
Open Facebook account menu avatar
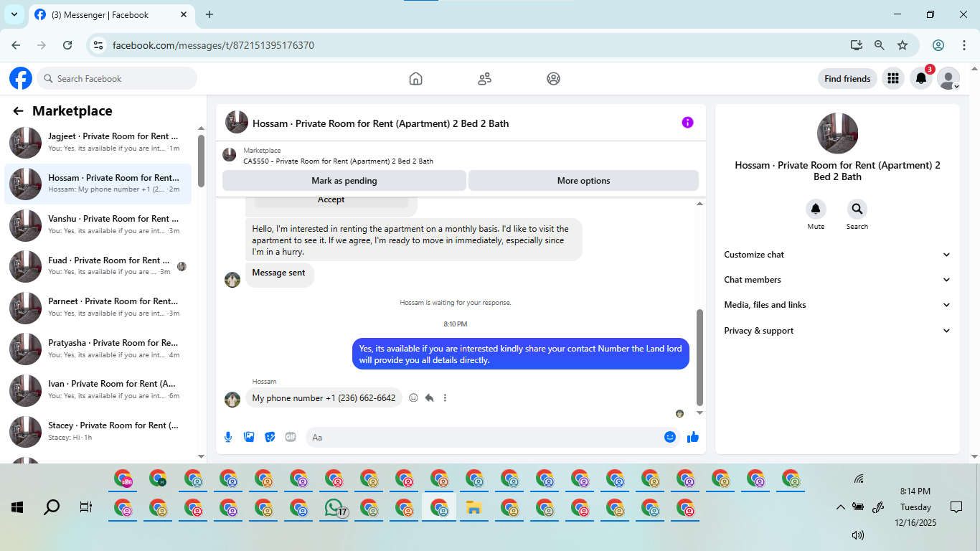pos(948,79)
